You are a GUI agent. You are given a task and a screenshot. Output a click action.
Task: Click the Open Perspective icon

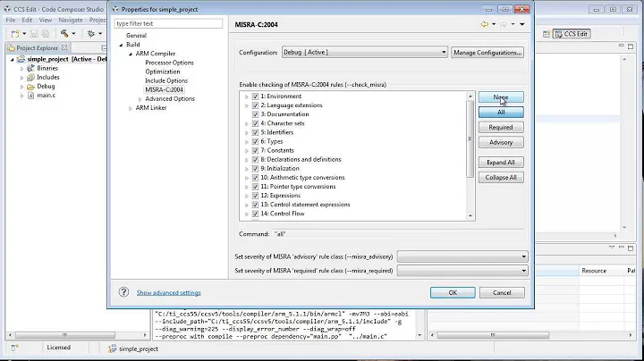point(546,34)
